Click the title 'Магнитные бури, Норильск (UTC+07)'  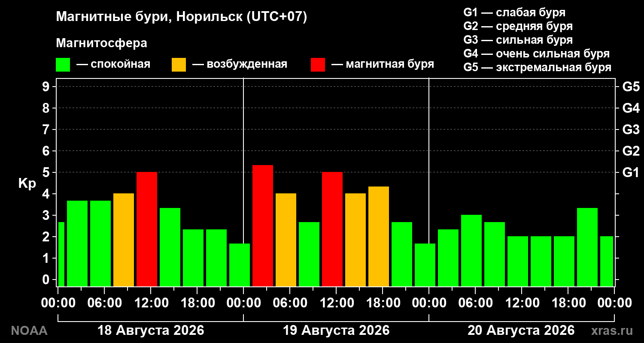182,17
